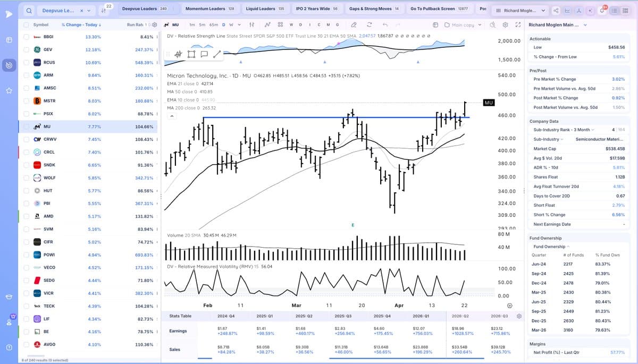This screenshot has height=364, width=638.
Task: Open Gaps & Strong Moves tab
Action: point(374,9)
